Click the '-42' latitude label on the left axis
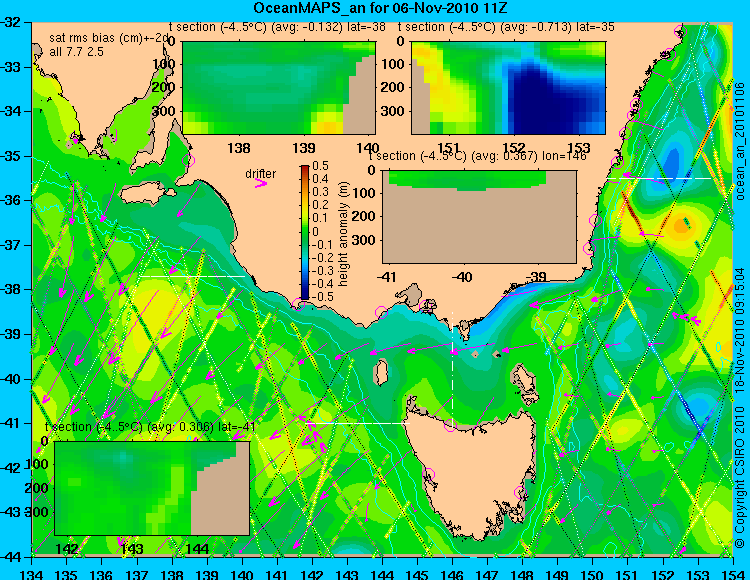 point(11,468)
